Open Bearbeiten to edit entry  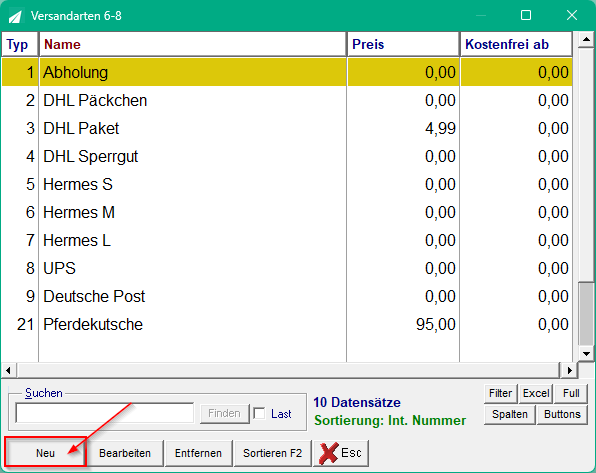coord(125,453)
